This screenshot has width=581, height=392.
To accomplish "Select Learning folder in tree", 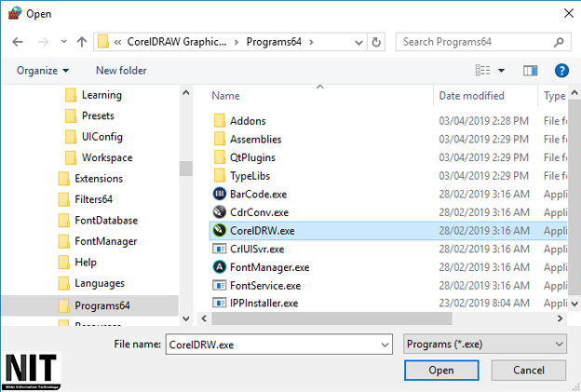I will tap(93, 95).
